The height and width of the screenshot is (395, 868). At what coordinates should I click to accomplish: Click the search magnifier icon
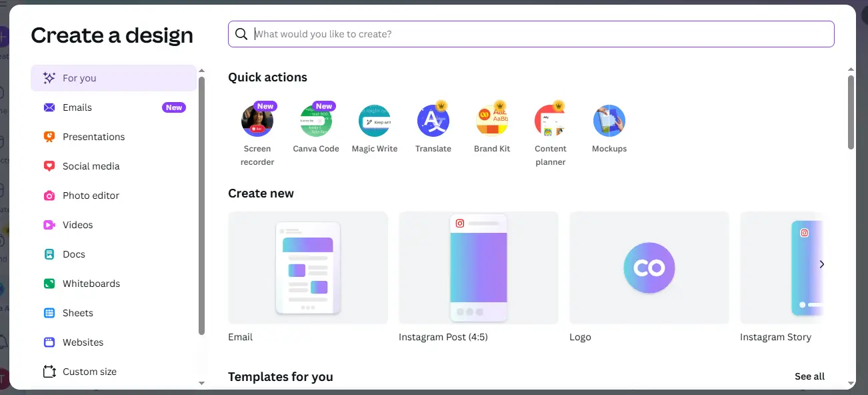pyautogui.click(x=241, y=34)
